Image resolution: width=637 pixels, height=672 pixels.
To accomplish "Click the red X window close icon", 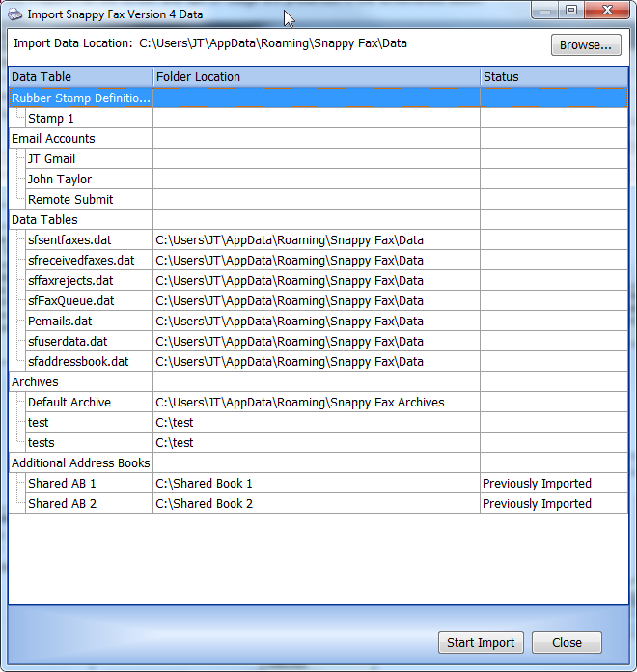I will tap(607, 11).
